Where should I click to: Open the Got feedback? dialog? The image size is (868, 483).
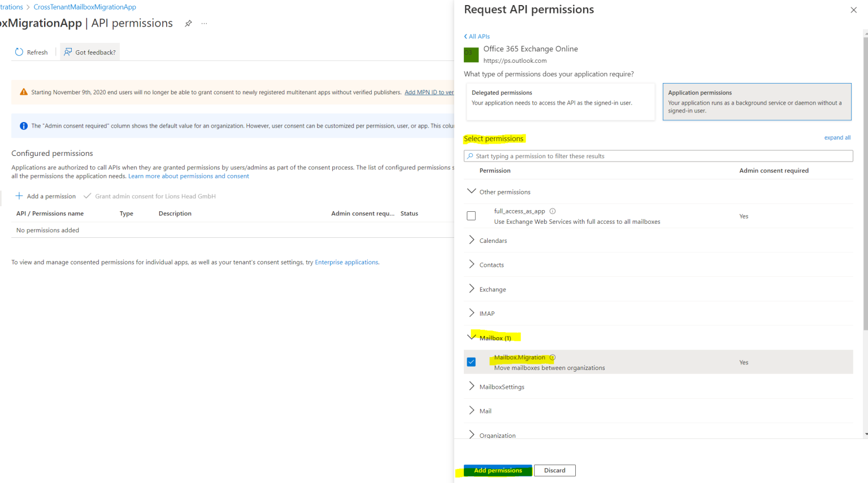pyautogui.click(x=89, y=52)
